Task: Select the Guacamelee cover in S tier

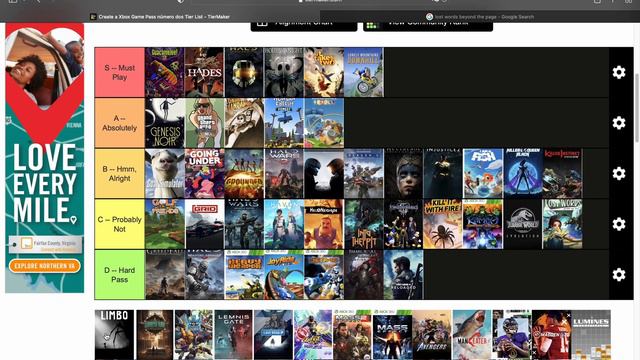Action: tap(164, 72)
